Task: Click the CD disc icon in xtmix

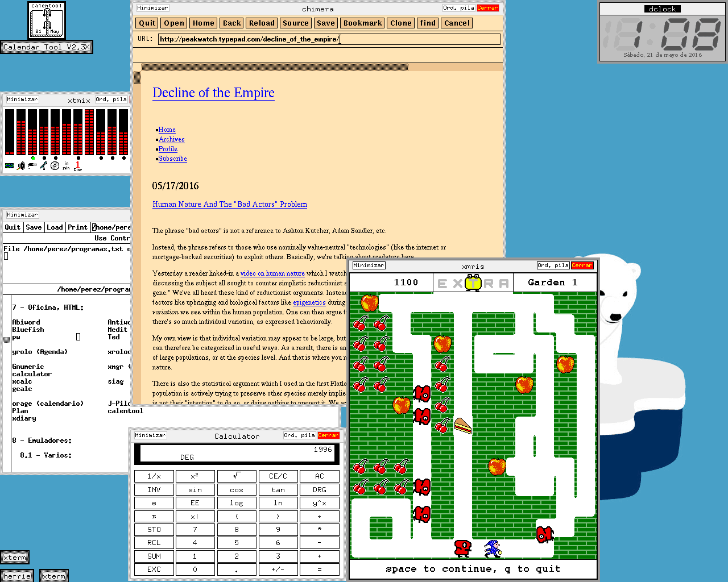Action: [x=55, y=166]
